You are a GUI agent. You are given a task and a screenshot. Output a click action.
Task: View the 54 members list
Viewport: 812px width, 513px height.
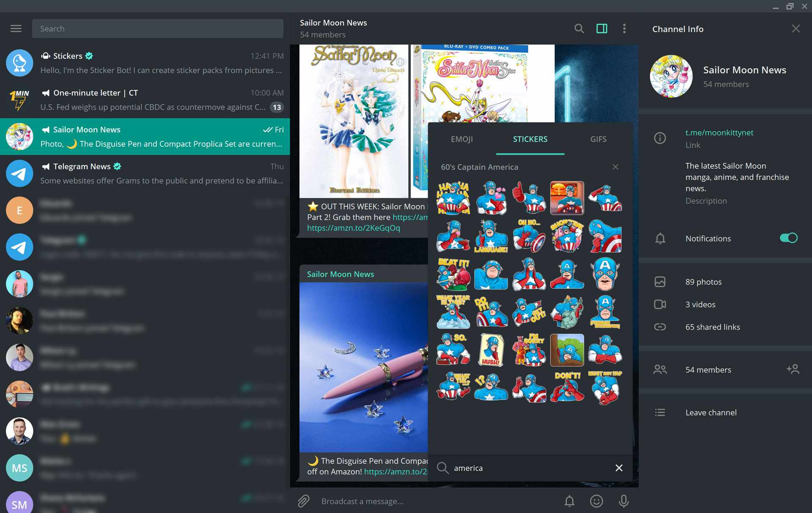coord(708,369)
